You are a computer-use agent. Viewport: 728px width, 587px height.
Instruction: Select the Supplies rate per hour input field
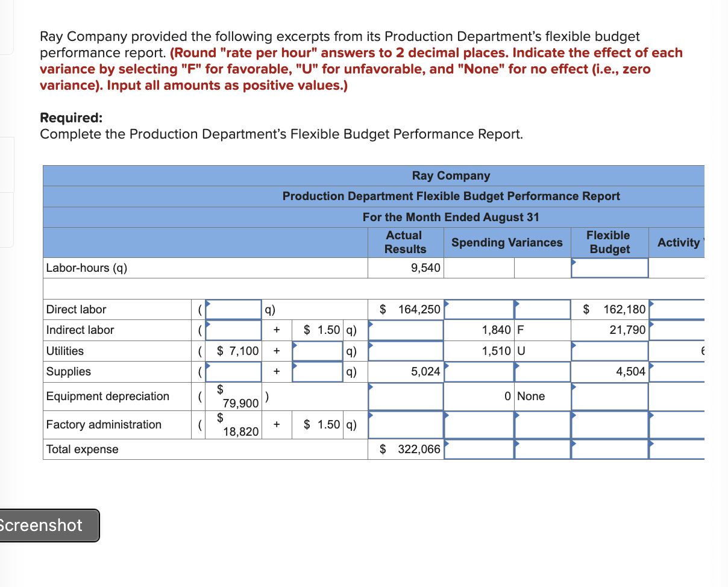318,371
